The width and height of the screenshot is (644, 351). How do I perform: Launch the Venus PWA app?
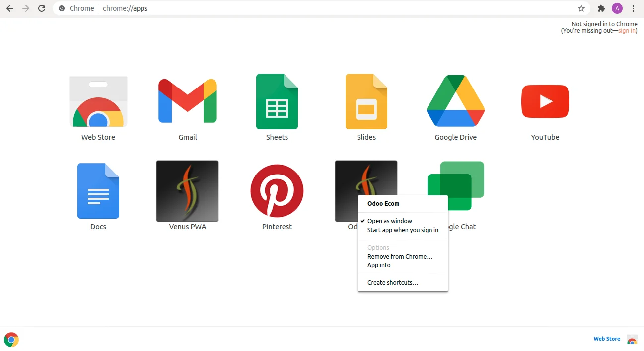pos(188,191)
